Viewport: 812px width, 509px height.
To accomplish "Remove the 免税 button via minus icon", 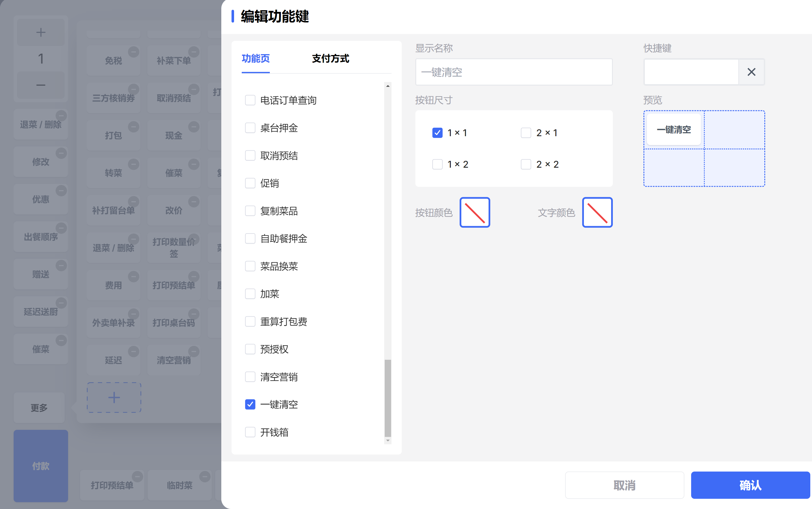I will tap(133, 52).
